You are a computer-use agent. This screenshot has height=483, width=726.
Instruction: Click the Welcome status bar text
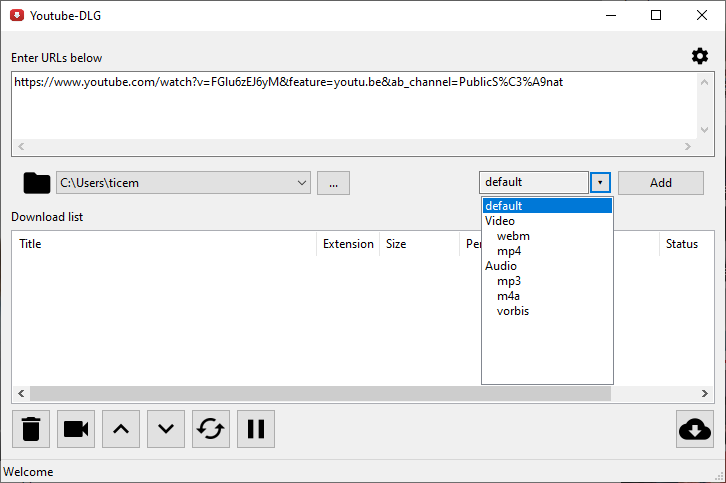click(x=28, y=472)
